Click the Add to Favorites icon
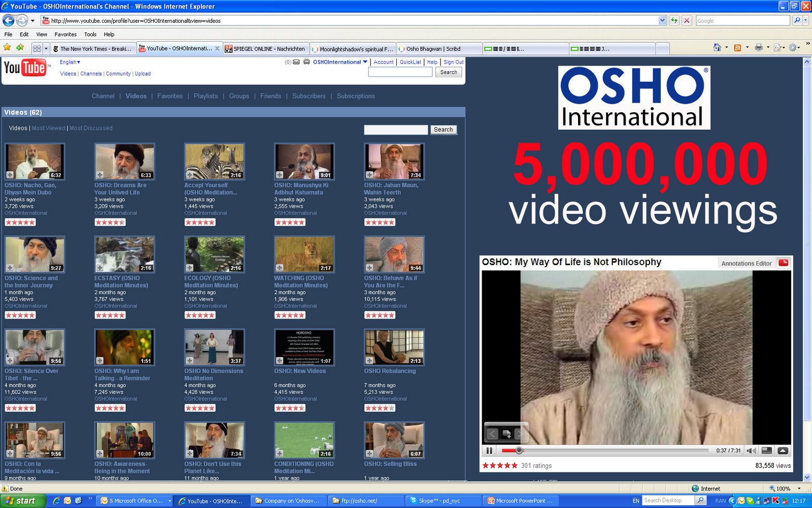The width and height of the screenshot is (812, 508). pyautogui.click(x=20, y=47)
